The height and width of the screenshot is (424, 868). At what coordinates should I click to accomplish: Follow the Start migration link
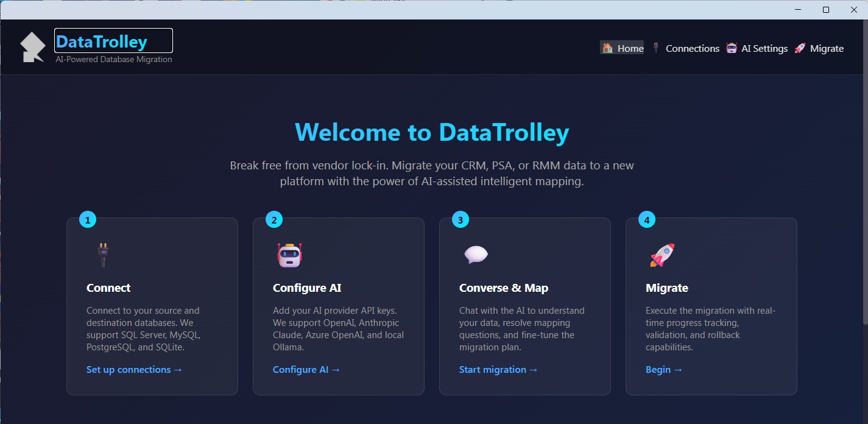point(498,369)
